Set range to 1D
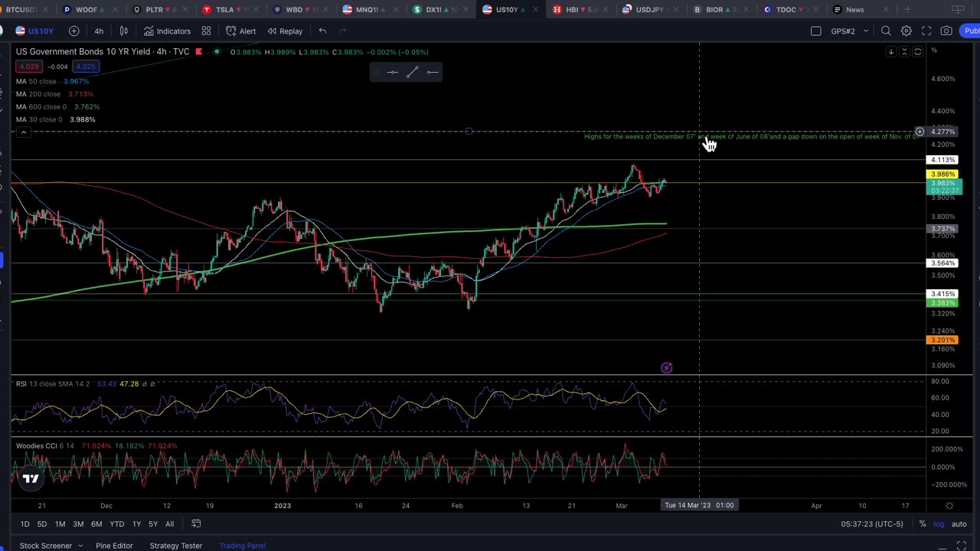Image resolution: width=980 pixels, height=551 pixels. pyautogui.click(x=24, y=524)
